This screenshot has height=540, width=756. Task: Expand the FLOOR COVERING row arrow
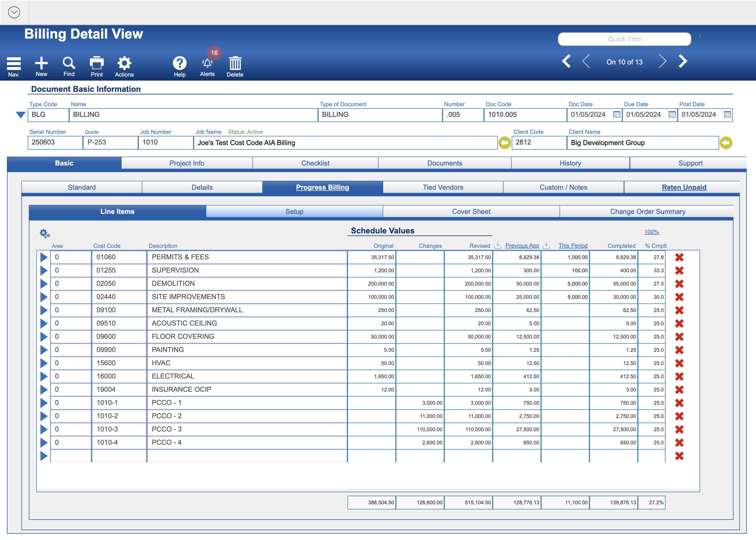click(x=44, y=336)
